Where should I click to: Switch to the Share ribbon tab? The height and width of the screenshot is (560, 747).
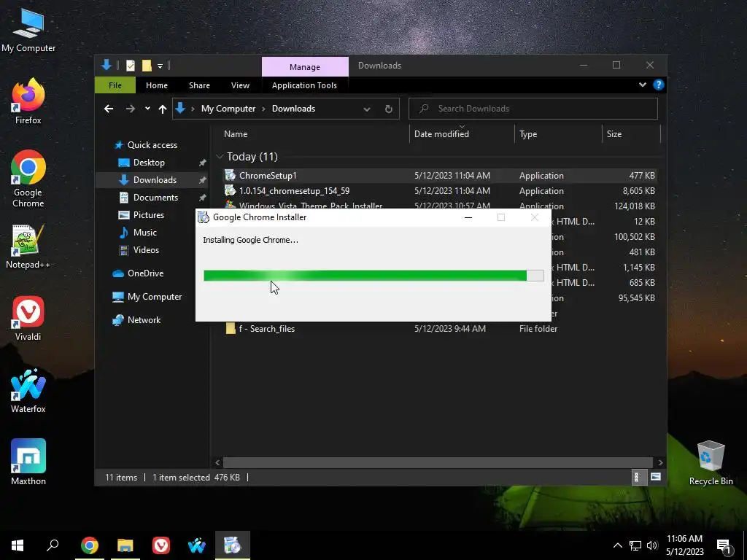199,85
